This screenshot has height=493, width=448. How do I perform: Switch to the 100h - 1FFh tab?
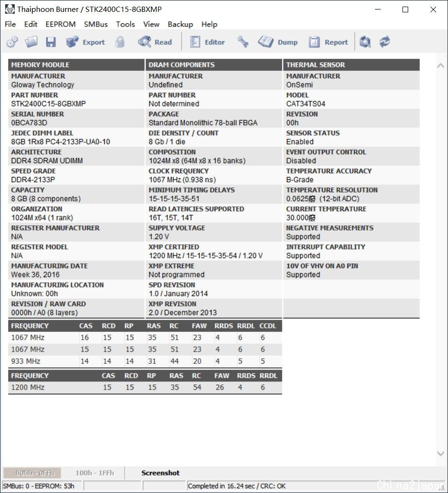(94, 473)
